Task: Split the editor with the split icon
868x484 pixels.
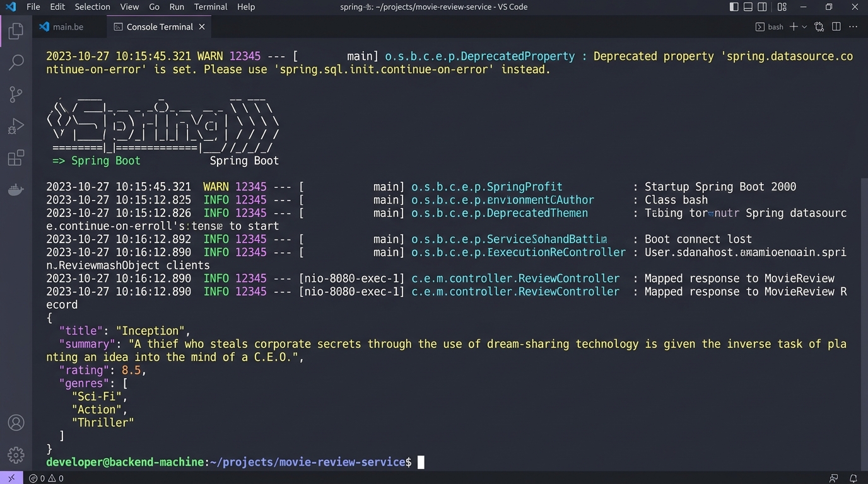Action: click(x=836, y=26)
